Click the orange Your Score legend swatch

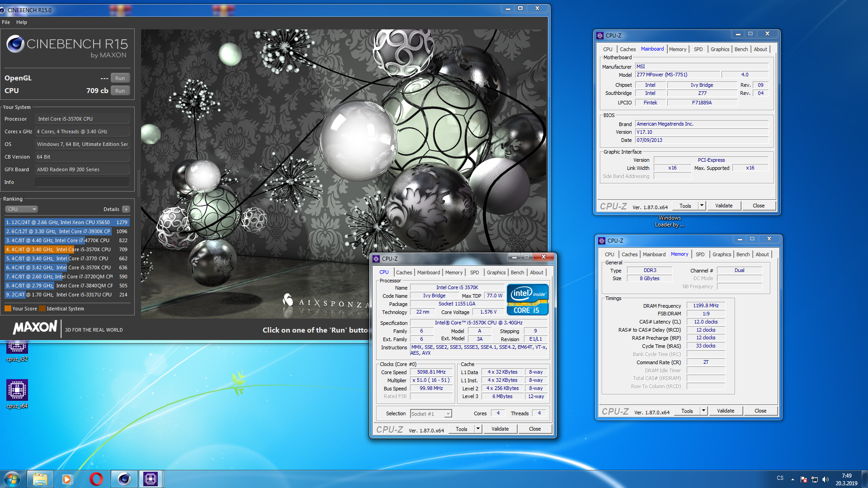pos(8,309)
